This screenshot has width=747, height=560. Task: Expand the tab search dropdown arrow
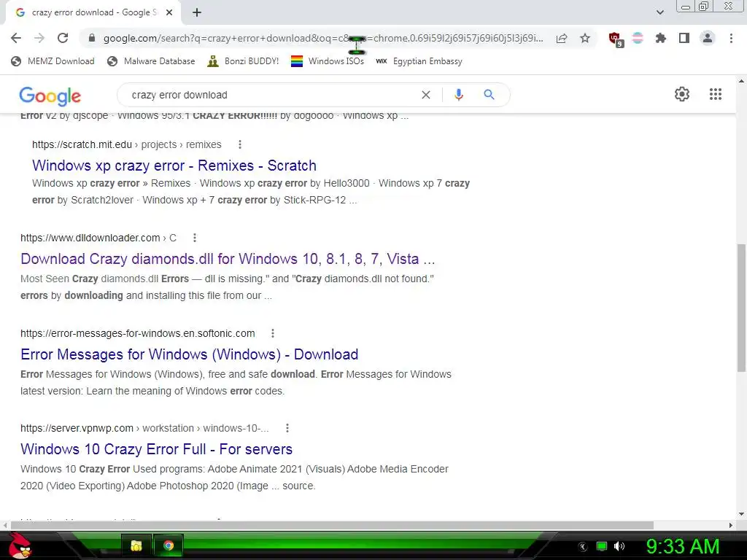tap(659, 12)
